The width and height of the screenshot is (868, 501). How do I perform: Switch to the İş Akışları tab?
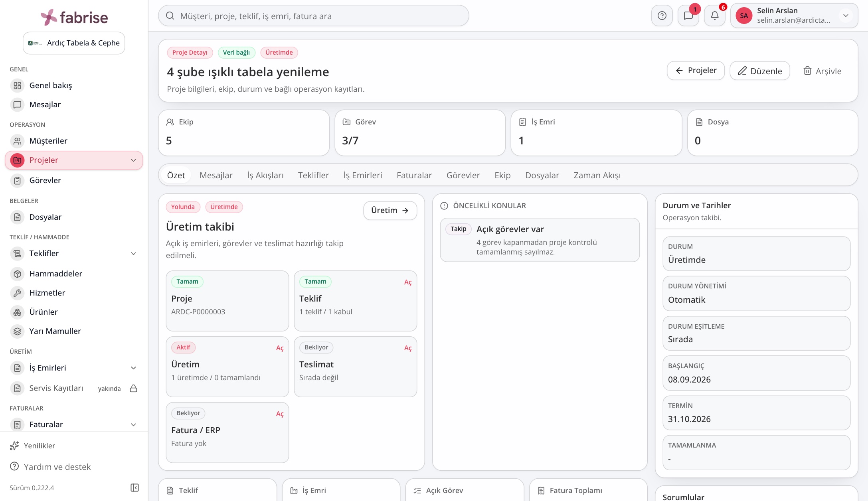265,175
